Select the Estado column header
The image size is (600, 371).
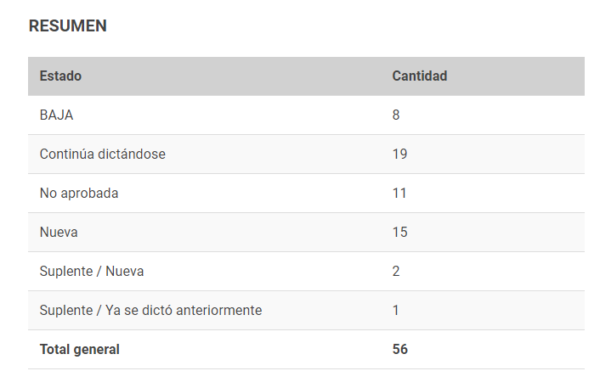pos(60,76)
